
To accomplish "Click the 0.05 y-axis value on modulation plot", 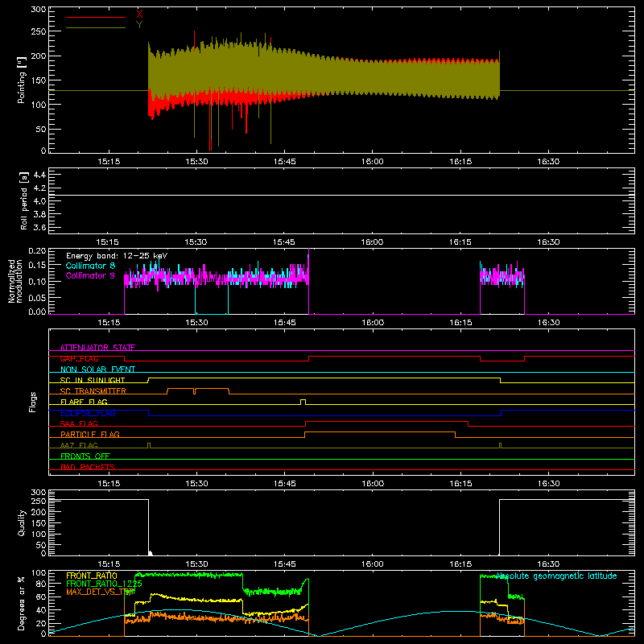I will (37, 297).
